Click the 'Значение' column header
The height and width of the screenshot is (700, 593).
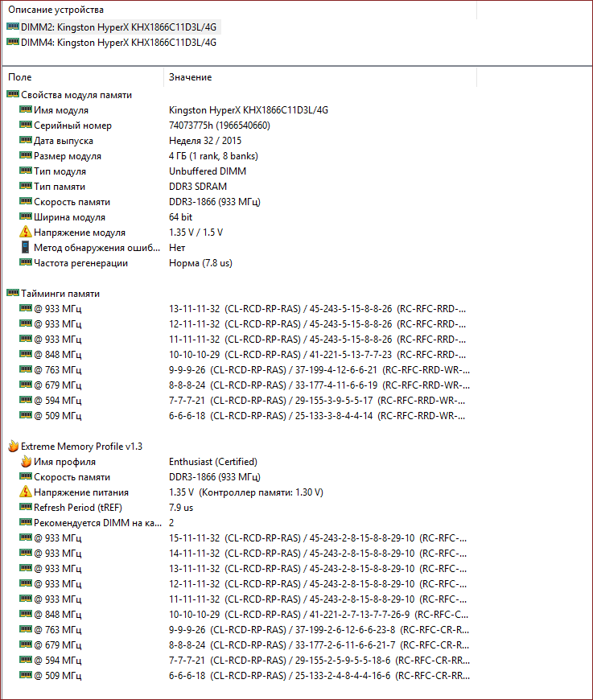pyautogui.click(x=190, y=77)
